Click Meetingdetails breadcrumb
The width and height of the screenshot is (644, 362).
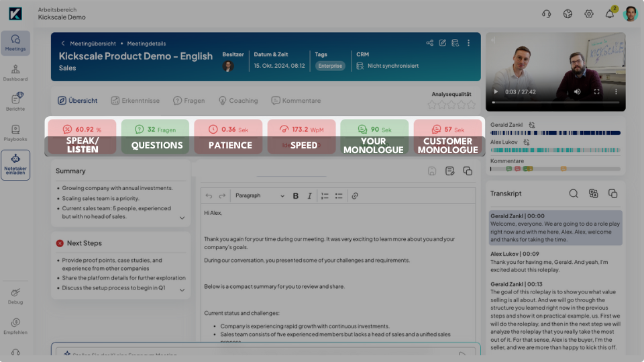(x=146, y=43)
